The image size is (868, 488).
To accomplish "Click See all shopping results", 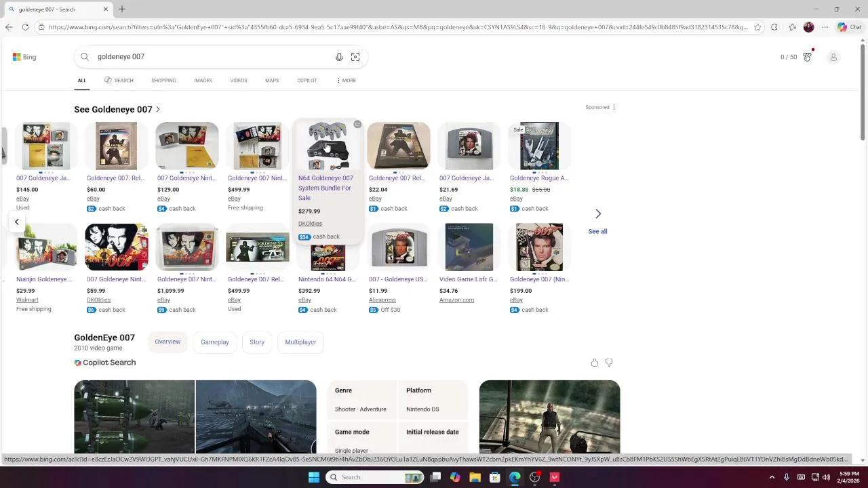I will click(x=597, y=231).
